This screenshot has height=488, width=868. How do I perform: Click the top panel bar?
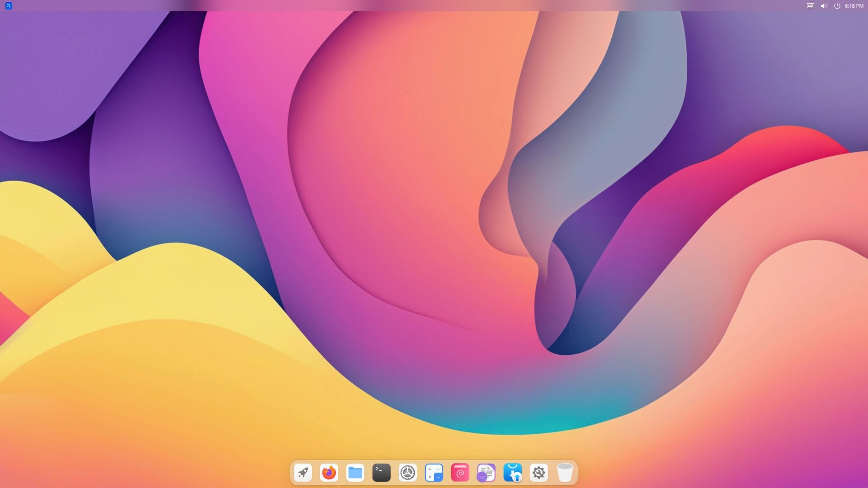click(407, 6)
